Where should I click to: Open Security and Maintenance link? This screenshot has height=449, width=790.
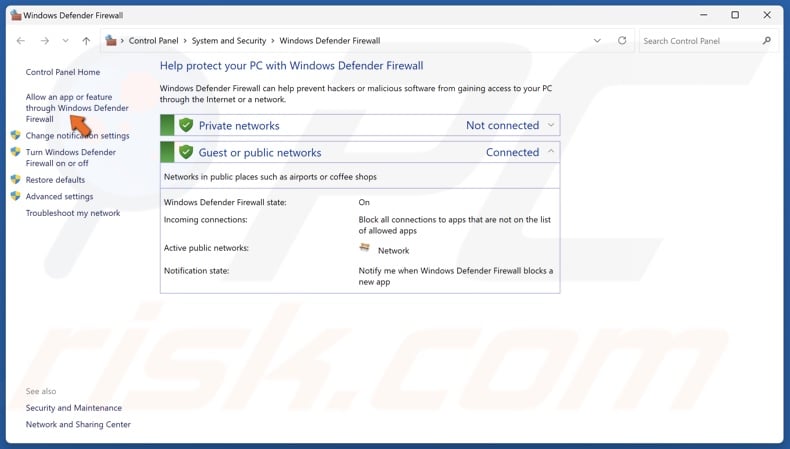pyautogui.click(x=74, y=408)
